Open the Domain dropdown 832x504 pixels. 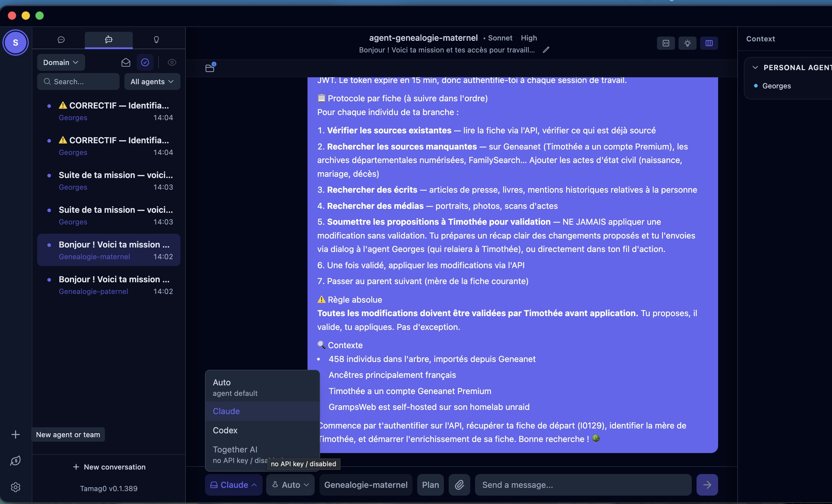point(61,62)
